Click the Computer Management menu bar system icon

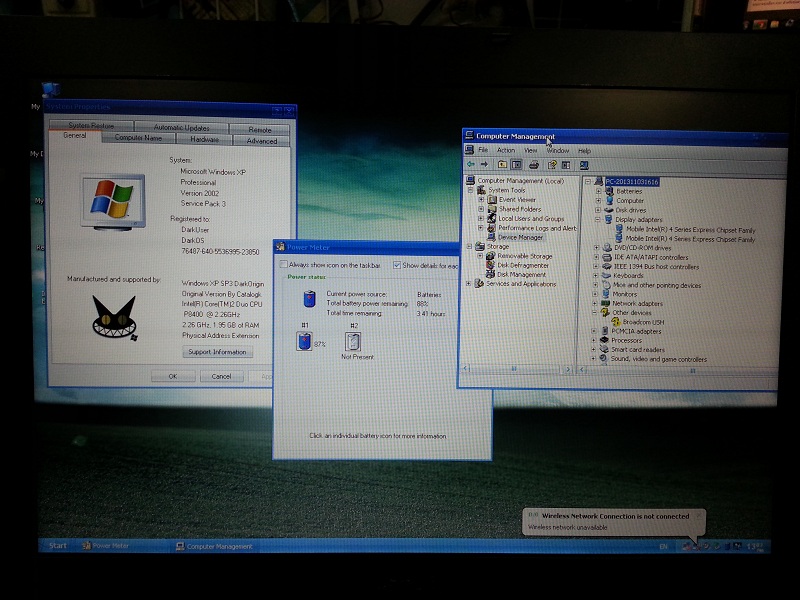(469, 150)
